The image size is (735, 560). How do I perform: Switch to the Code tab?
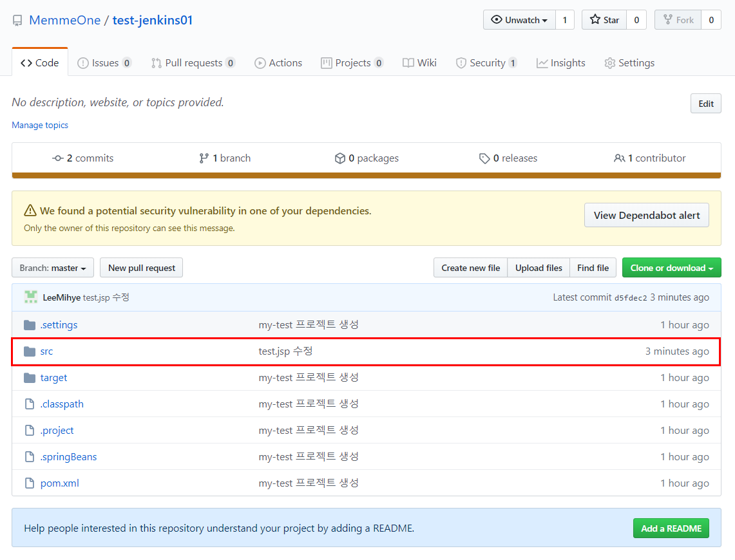pyautogui.click(x=40, y=62)
